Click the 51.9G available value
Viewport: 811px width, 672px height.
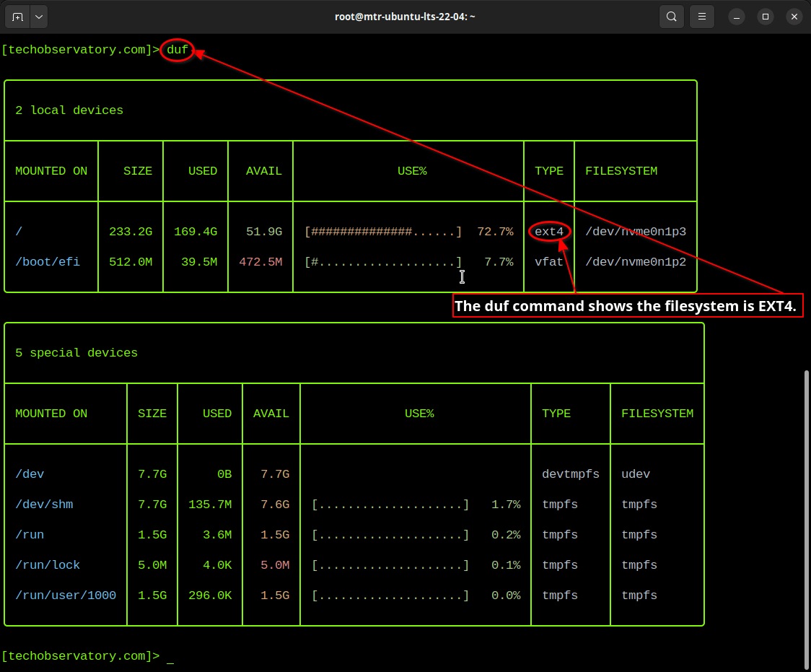coord(264,232)
